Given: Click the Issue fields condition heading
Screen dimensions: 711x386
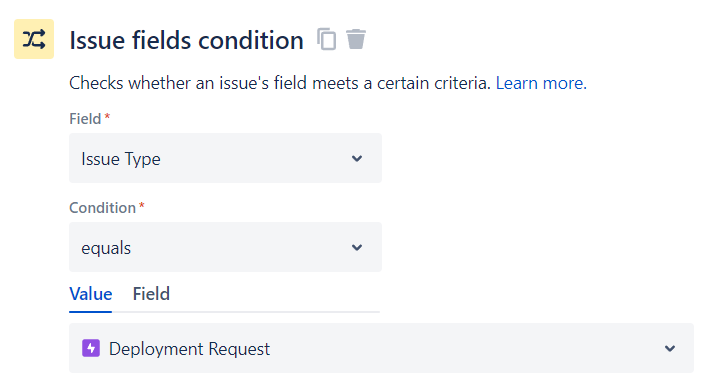Looking at the screenshot, I should [186, 40].
